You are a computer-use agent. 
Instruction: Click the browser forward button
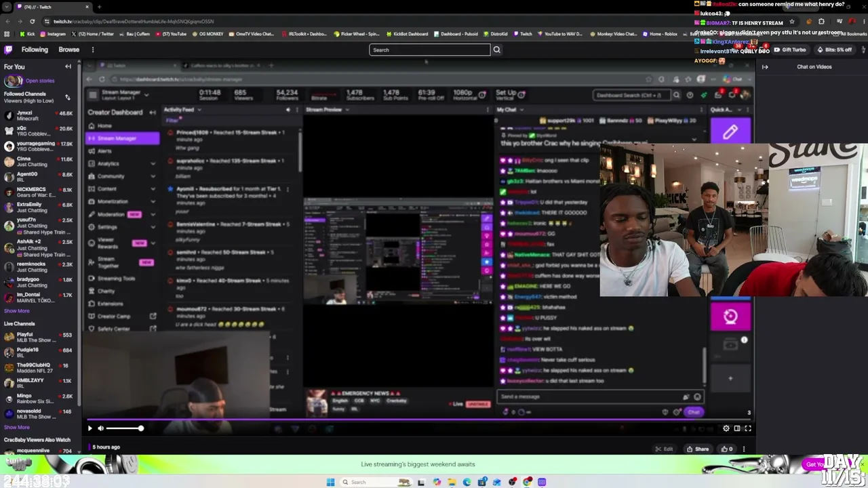[19, 21]
